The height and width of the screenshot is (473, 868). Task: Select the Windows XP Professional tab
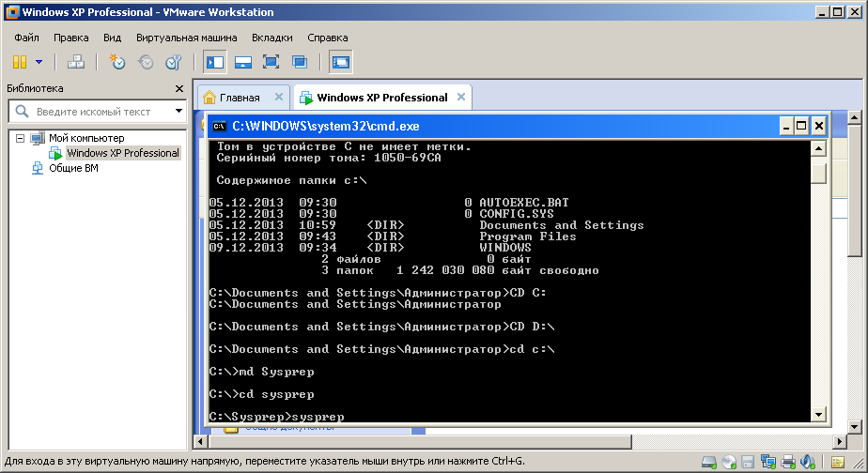click(382, 98)
